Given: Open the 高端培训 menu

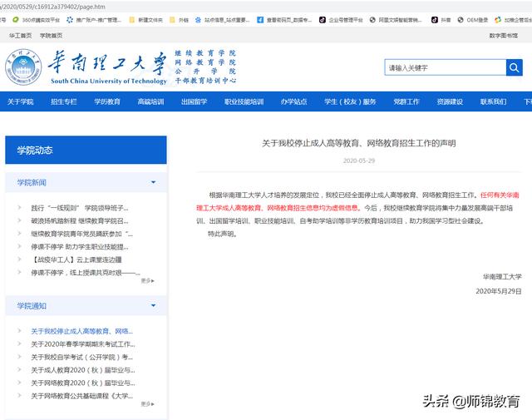Looking at the screenshot, I should click(x=150, y=101).
